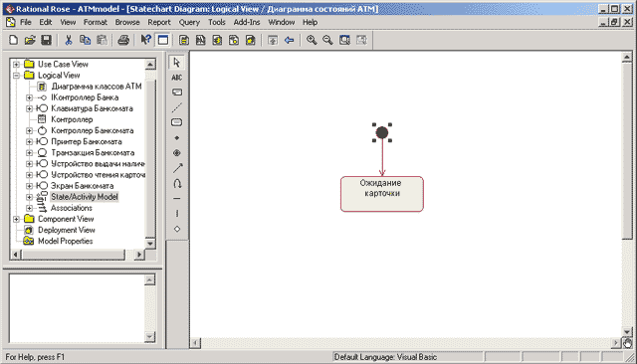Screen dimensions: 637x364
Task: Select Deployment View in browser tree
Action: pyautogui.click(x=67, y=230)
